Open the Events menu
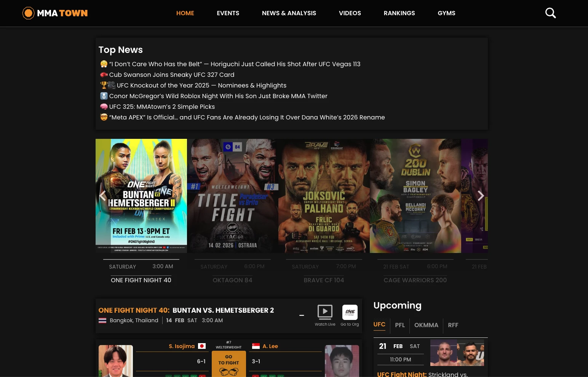 click(x=228, y=13)
